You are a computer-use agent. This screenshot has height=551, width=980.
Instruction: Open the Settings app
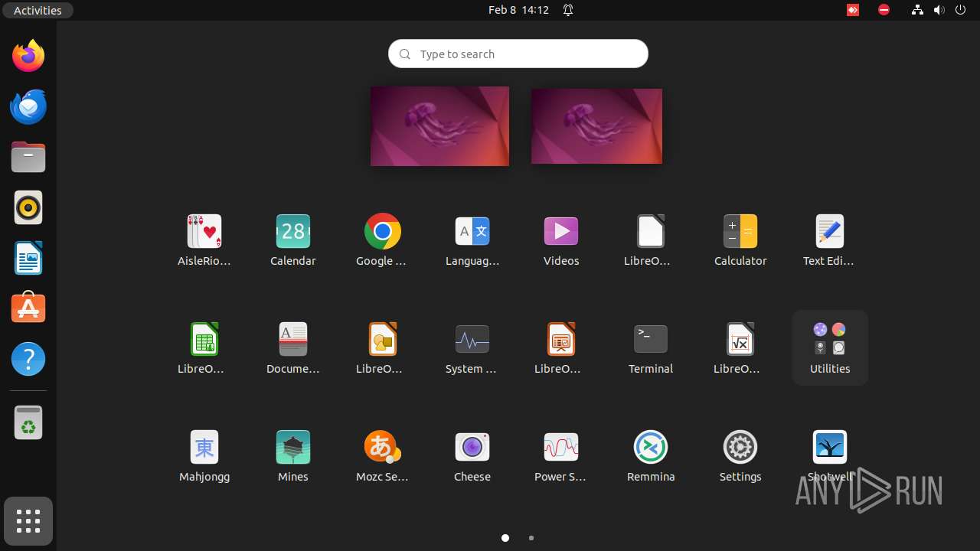coord(740,456)
